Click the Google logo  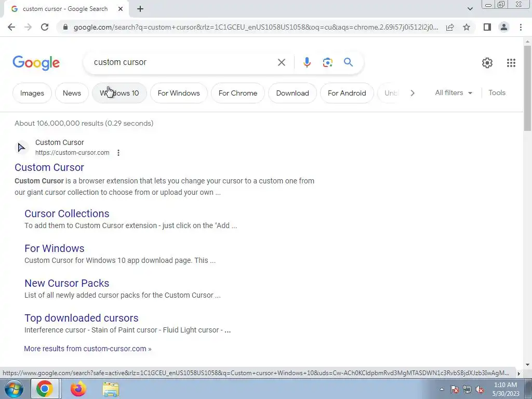pos(36,63)
